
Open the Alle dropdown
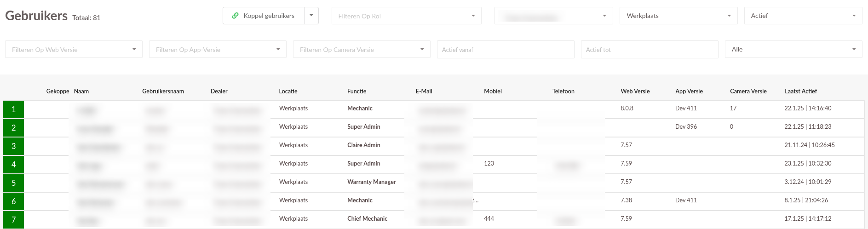pos(793,49)
